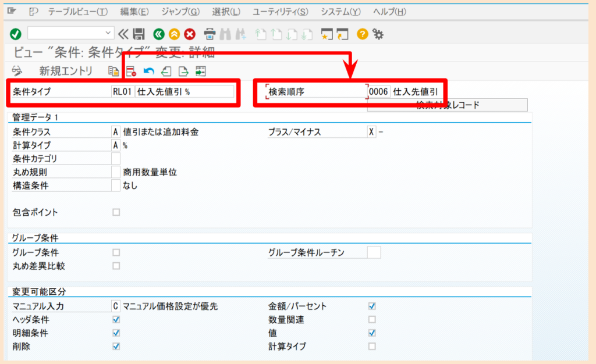Click the yellow Exit icon
The width and height of the screenshot is (596, 364).
pyautogui.click(x=174, y=34)
